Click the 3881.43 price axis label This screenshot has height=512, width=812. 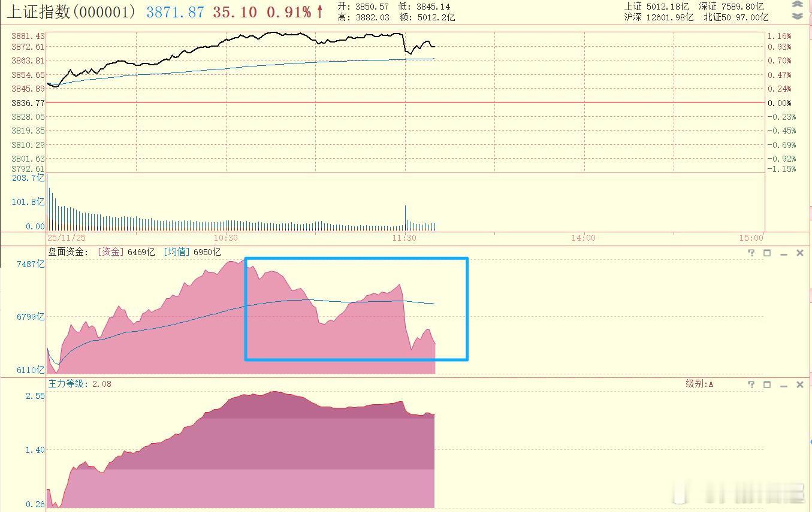pos(28,36)
